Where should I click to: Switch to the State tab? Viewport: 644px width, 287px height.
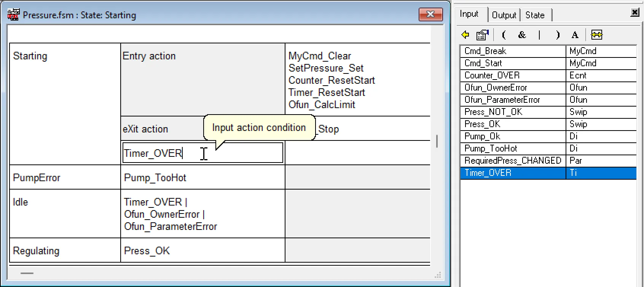tap(535, 15)
